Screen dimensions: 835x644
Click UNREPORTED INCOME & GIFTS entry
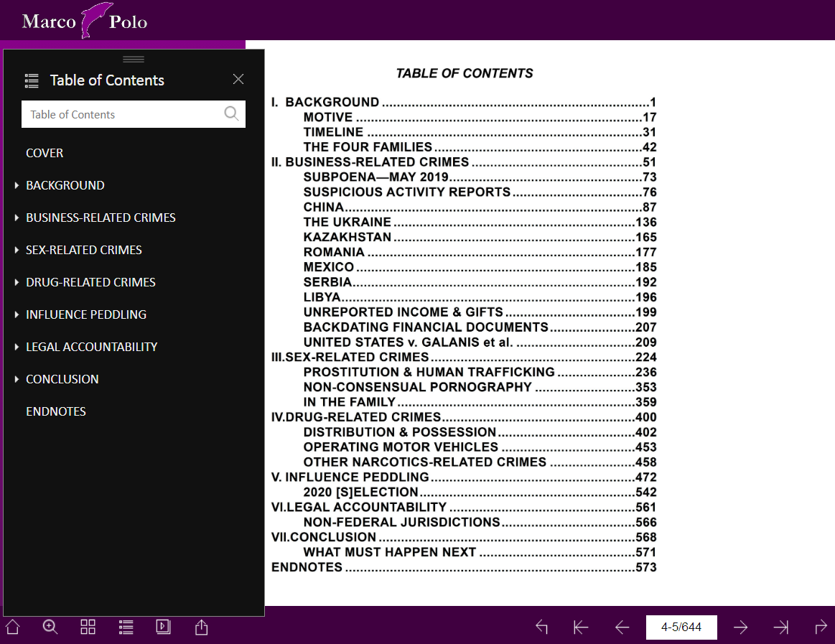pos(480,312)
